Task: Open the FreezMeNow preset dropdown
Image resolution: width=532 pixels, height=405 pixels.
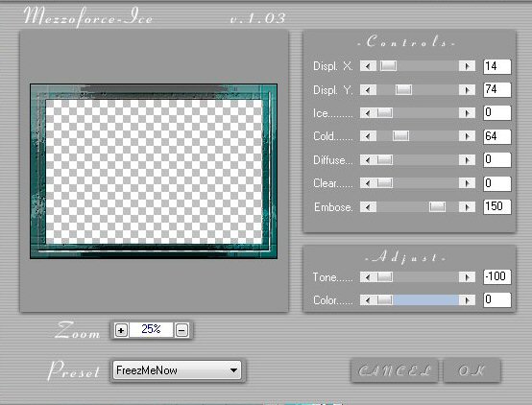Action: (177, 370)
